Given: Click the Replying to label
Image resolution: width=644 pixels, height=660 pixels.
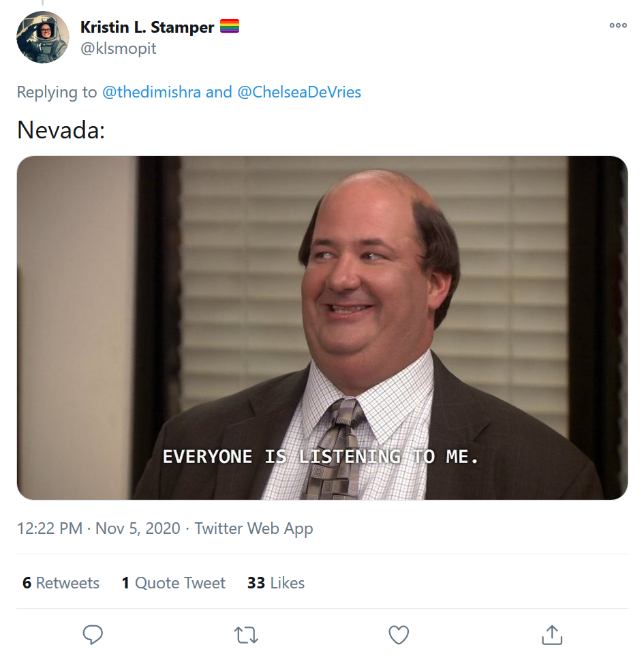Looking at the screenshot, I should coord(57,92).
